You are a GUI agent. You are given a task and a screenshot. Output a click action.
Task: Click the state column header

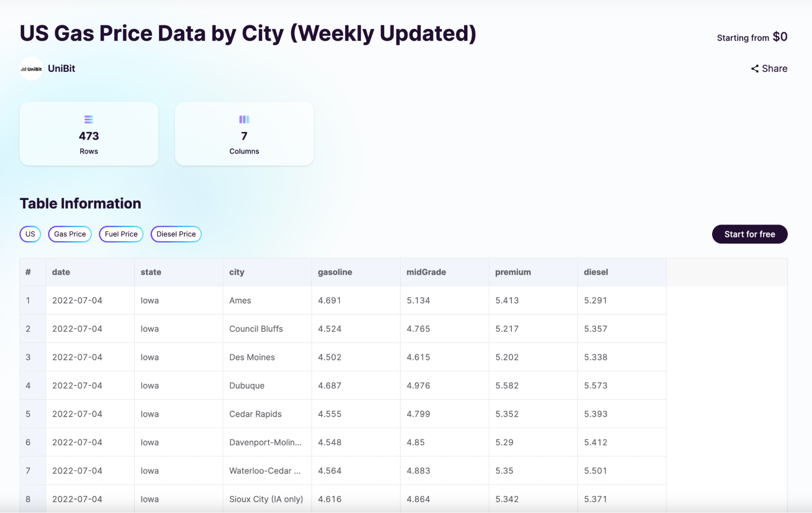pos(151,272)
